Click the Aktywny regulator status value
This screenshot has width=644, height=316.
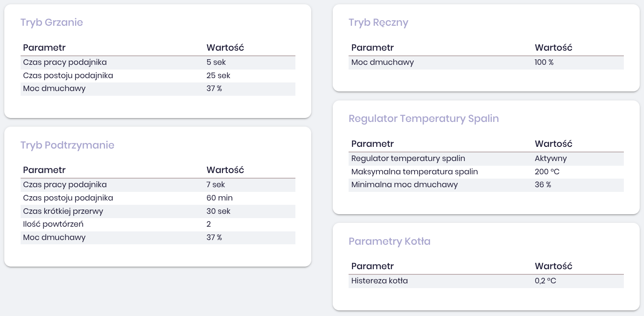pos(551,158)
